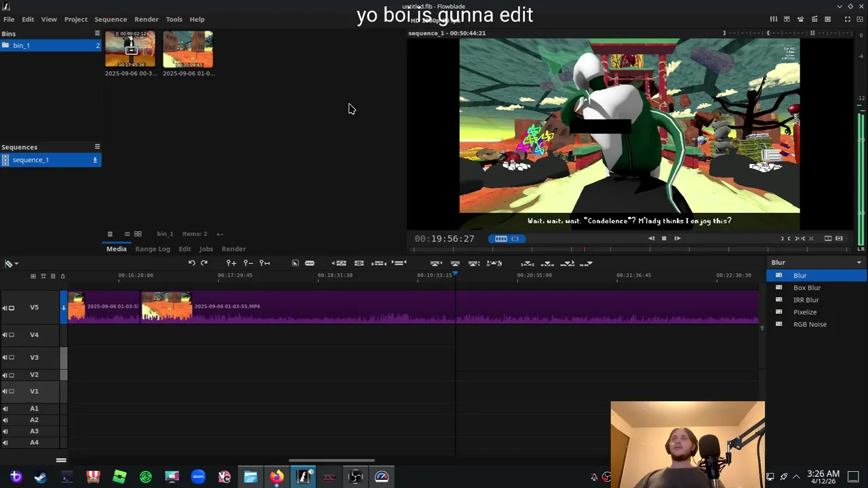Screen dimensions: 868x488
Task: Open the file manager from taskbar
Action: (x=250, y=476)
